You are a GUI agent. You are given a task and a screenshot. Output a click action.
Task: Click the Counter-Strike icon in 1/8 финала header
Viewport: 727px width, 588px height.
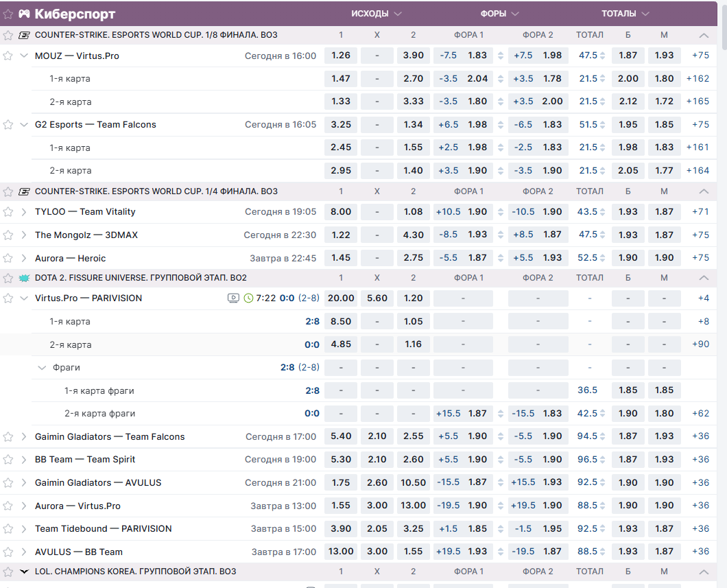click(24, 35)
